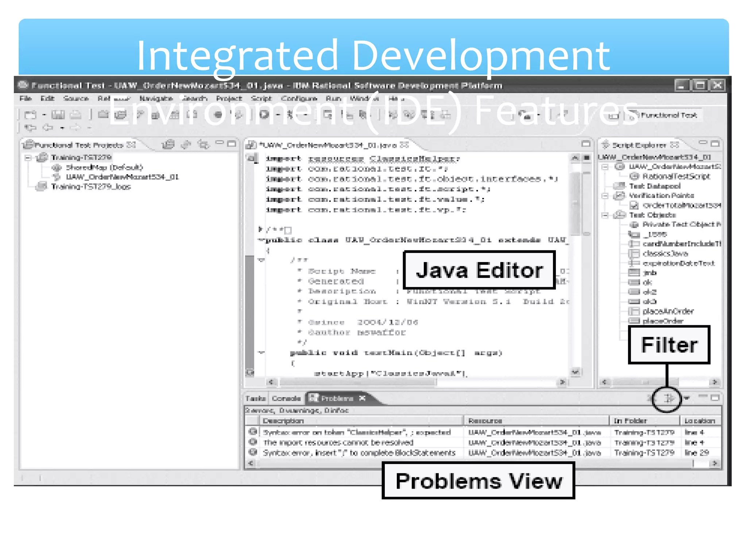This screenshot has height=560, width=747.
Task: Maximize the Java editor pane
Action: (x=586, y=144)
